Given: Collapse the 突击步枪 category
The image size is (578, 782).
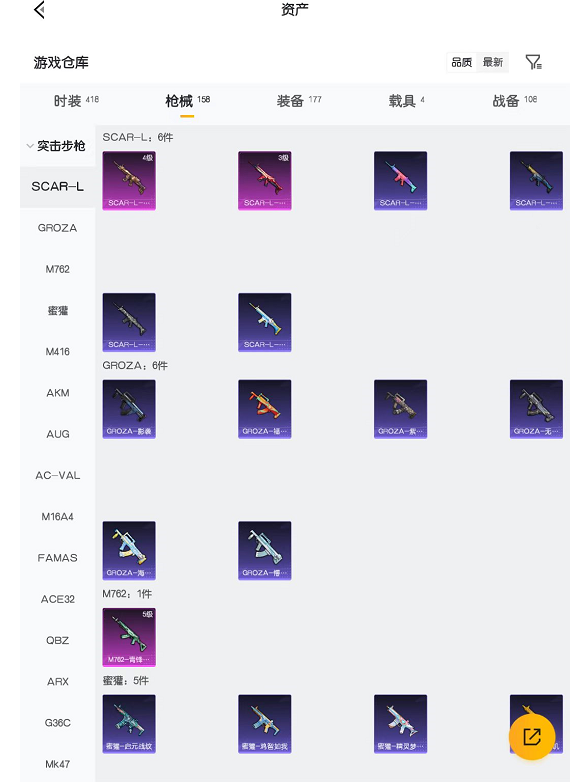Looking at the screenshot, I should click(x=57, y=146).
